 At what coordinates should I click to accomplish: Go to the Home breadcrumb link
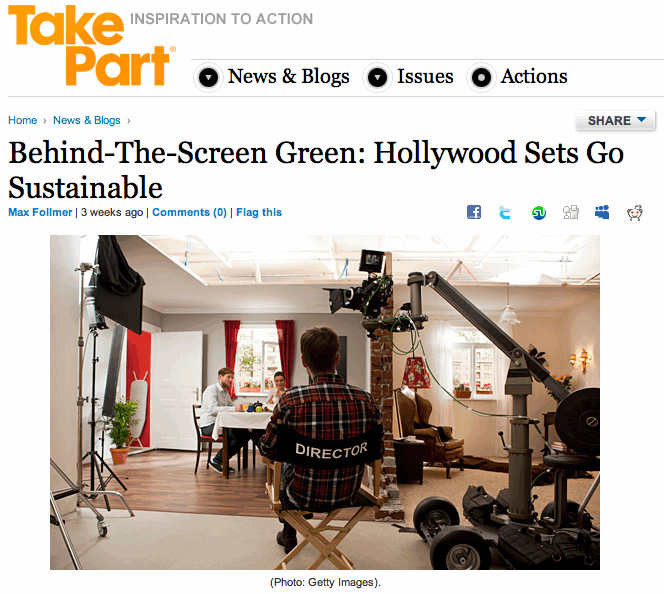point(23,120)
